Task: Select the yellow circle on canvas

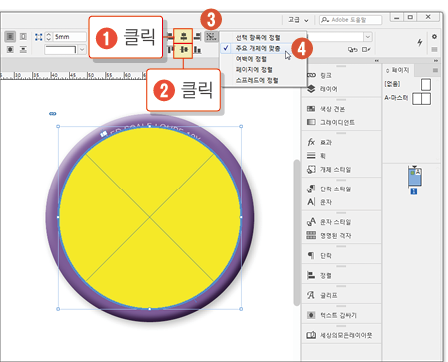Action: click(150, 218)
